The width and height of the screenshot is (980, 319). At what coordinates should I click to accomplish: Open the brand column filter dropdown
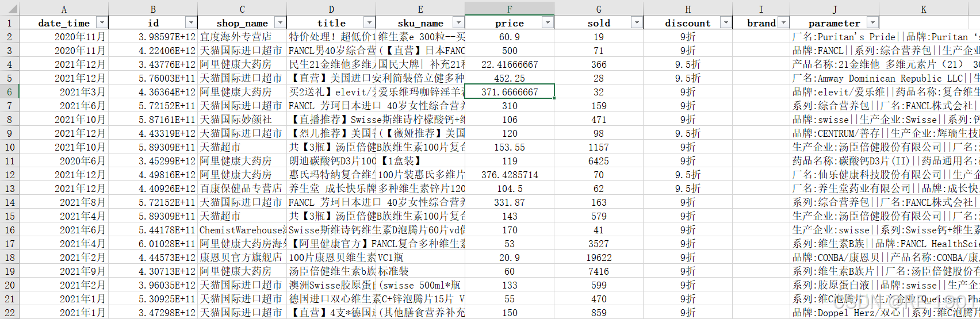tap(783, 23)
